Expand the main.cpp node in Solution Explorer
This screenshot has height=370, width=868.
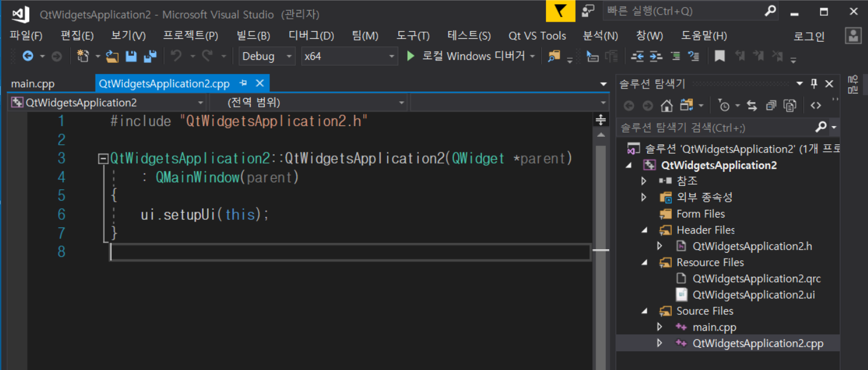click(660, 327)
